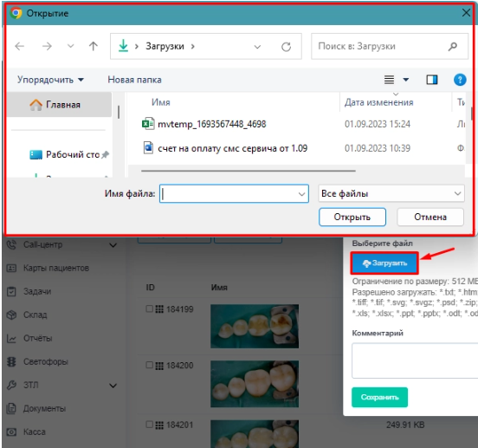Select file mvtemp_1693567448_4698
This screenshot has height=448, width=478.
211,124
